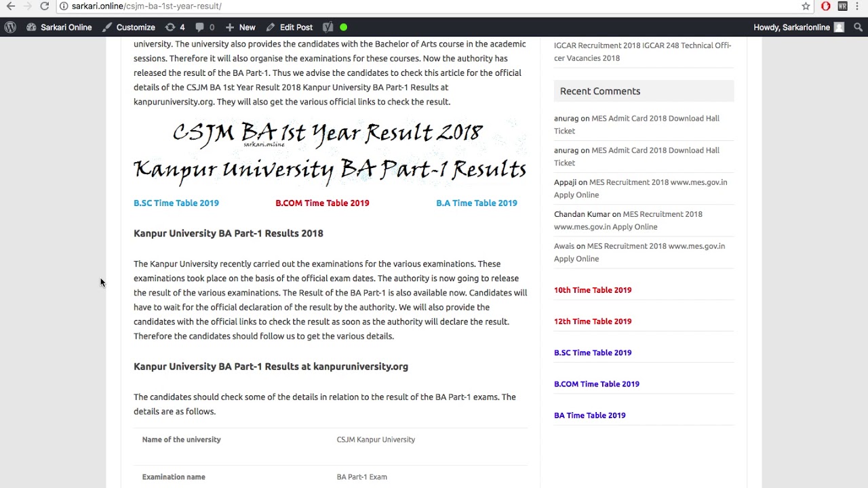Image resolution: width=868 pixels, height=488 pixels.
Task: Open the sidebar B.COM Time Table 2019 link
Action: click(597, 384)
